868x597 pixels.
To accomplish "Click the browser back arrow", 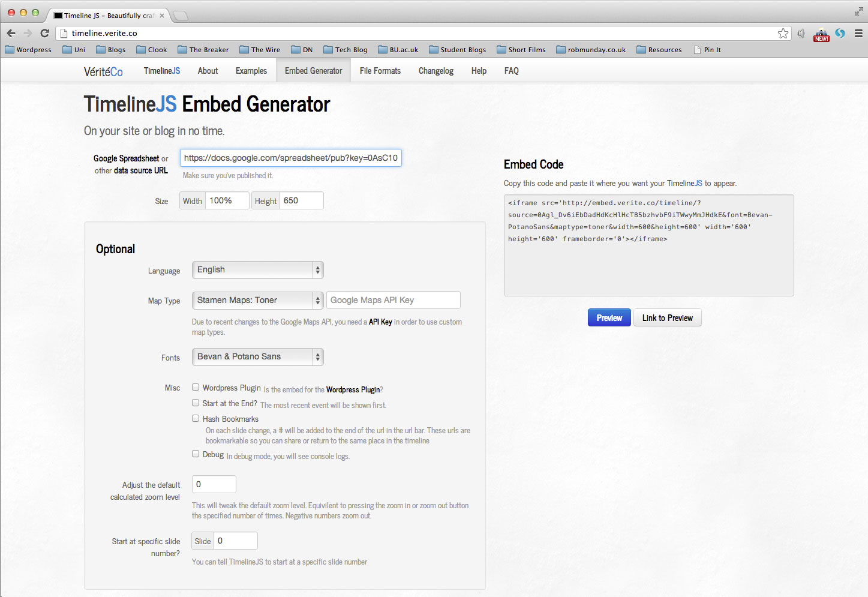I will click(11, 33).
